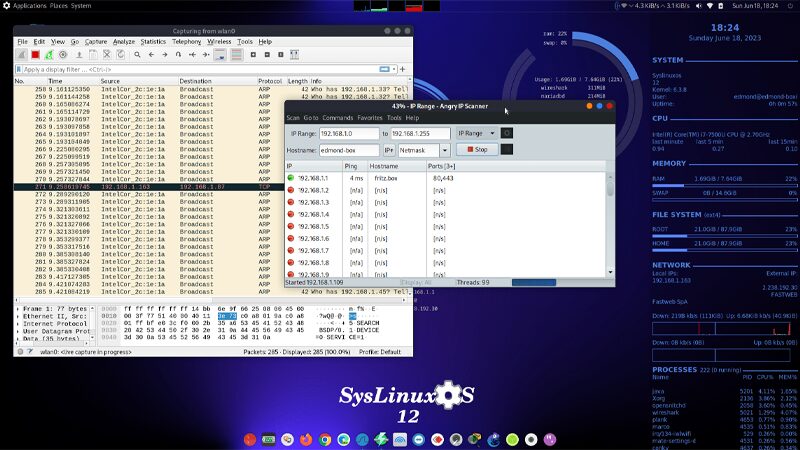Launch Firefox from the dock
Screen dimensions: 800x450
306,439
